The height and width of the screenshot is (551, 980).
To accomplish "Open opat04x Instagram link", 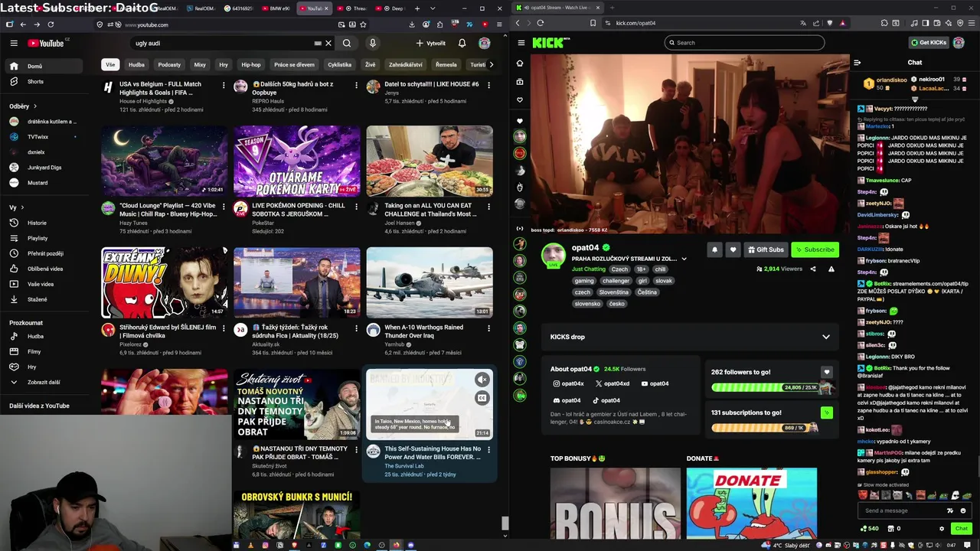I will coord(568,383).
